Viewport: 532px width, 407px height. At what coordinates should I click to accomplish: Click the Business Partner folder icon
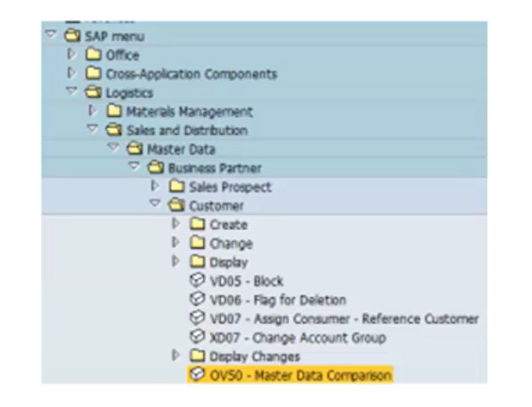156,167
